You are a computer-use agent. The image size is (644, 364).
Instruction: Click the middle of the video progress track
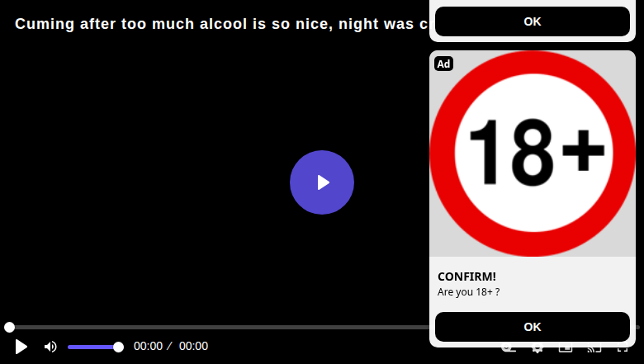(x=322, y=327)
